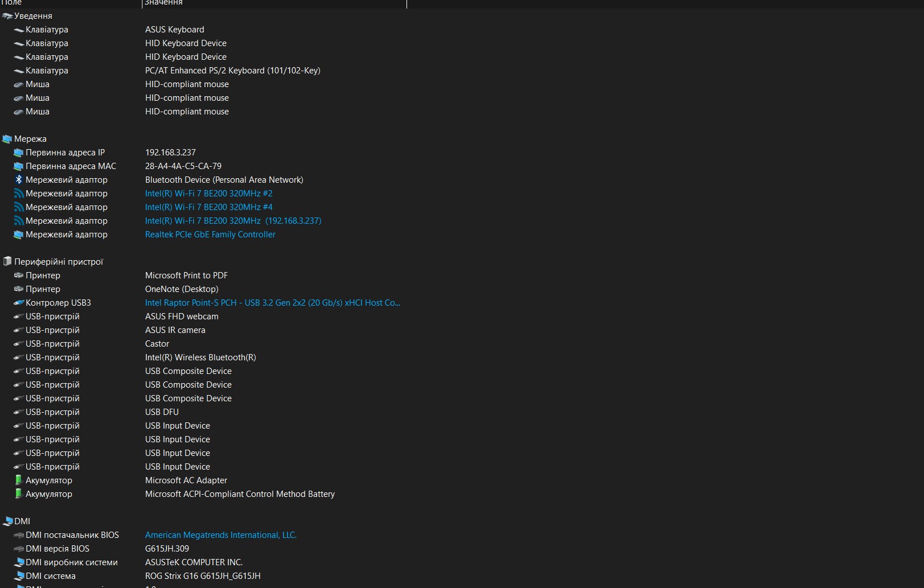
Task: Select the Уведення section header
Action: [33, 16]
